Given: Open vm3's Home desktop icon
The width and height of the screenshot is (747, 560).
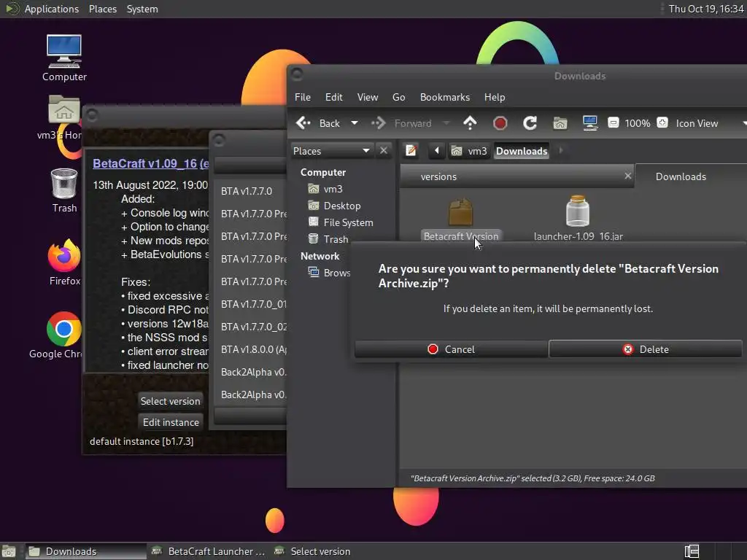Looking at the screenshot, I should click(x=63, y=117).
